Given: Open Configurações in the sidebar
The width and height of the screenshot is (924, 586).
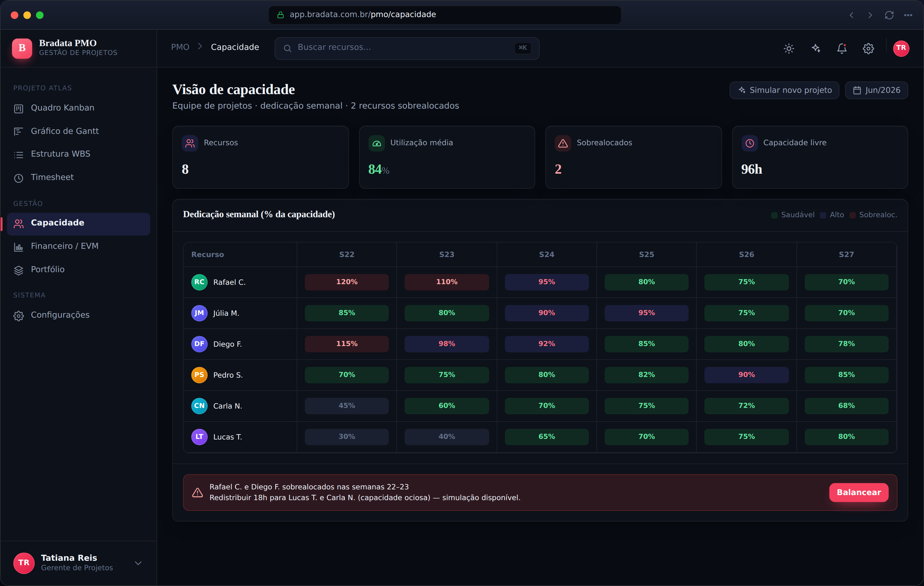Looking at the screenshot, I should click(78, 315).
